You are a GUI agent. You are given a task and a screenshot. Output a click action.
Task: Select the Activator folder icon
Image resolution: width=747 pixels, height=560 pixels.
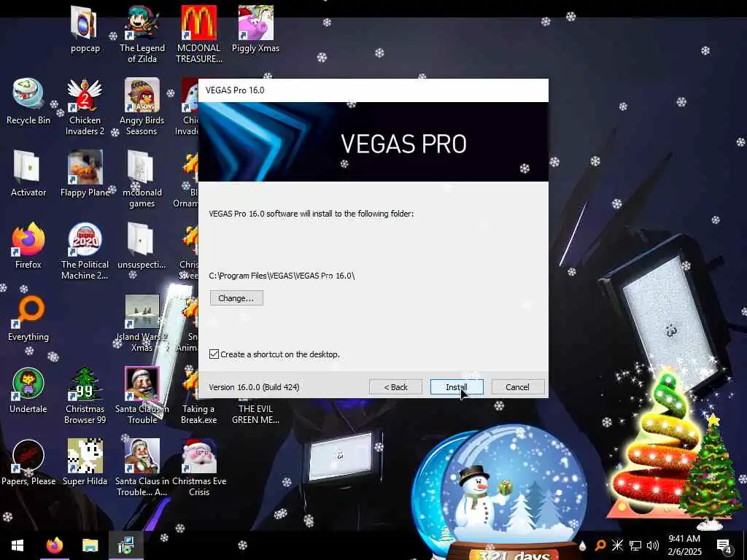click(28, 174)
